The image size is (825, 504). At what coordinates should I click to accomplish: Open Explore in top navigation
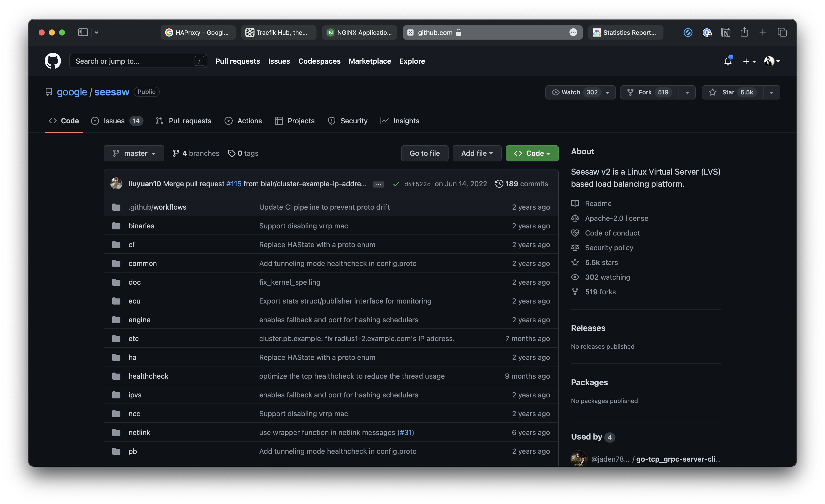click(x=412, y=61)
